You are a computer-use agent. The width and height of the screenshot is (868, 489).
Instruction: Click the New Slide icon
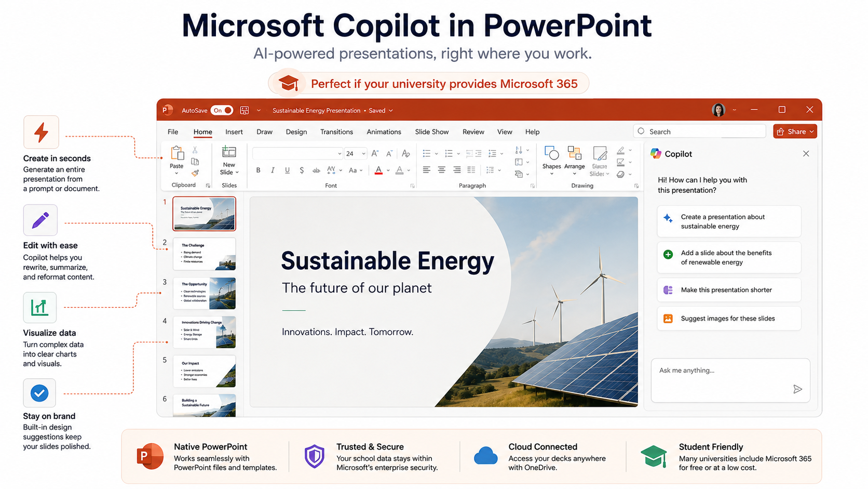point(229,152)
